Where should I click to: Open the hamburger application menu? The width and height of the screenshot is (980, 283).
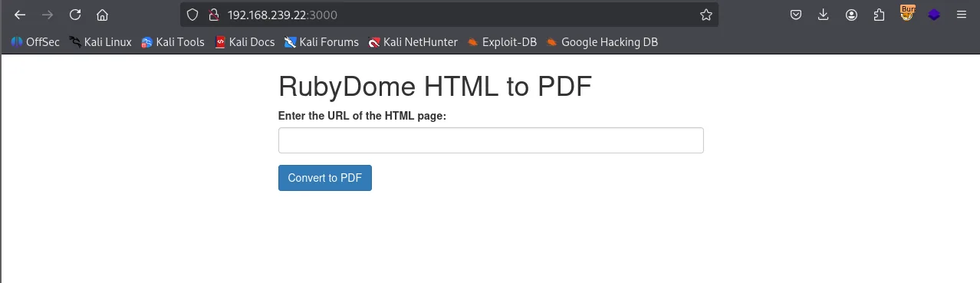(x=962, y=15)
